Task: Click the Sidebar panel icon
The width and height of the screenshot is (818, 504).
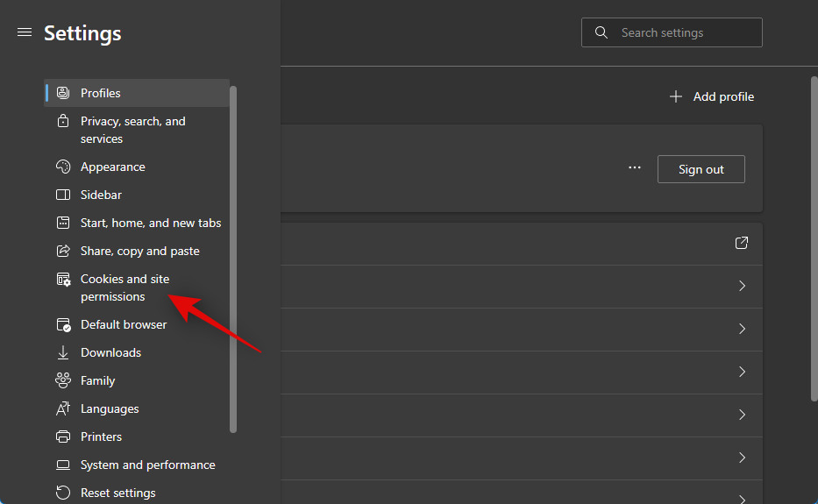Action: (63, 195)
